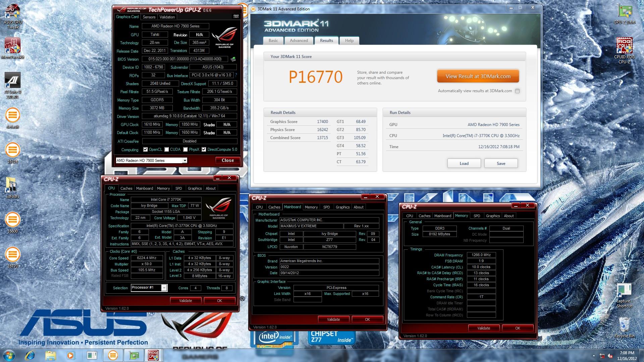The width and height of the screenshot is (644, 362).
Task: Enable automatically view results at 3DMark.com
Action: tap(517, 91)
